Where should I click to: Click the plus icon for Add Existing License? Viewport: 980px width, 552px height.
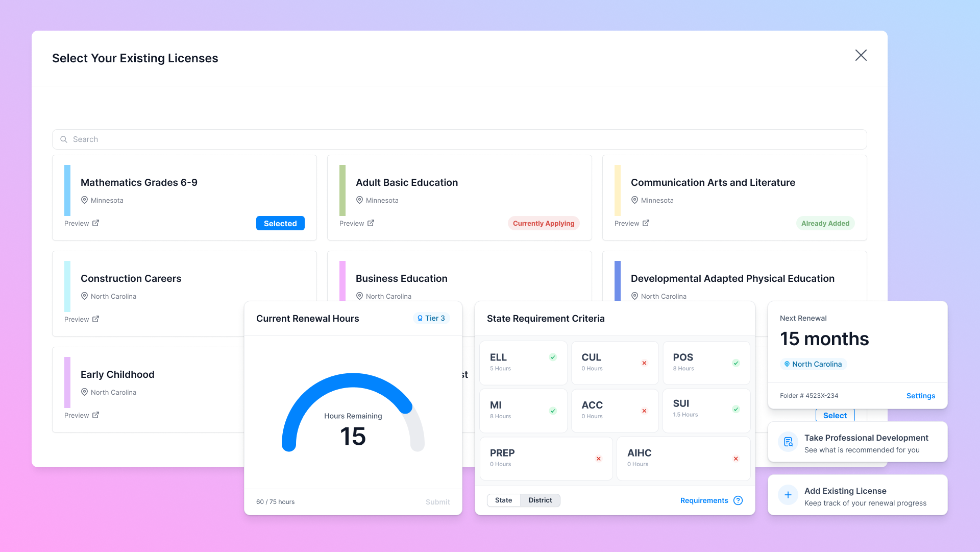click(x=788, y=495)
